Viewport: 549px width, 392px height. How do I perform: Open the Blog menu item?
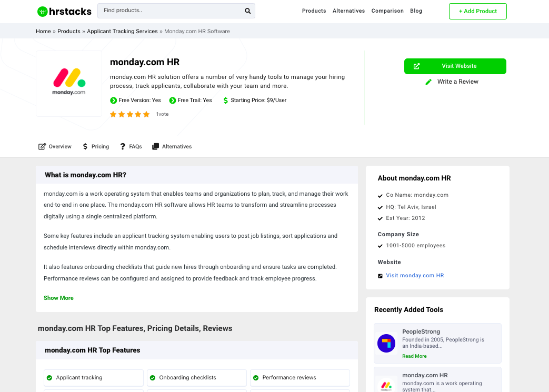(416, 11)
